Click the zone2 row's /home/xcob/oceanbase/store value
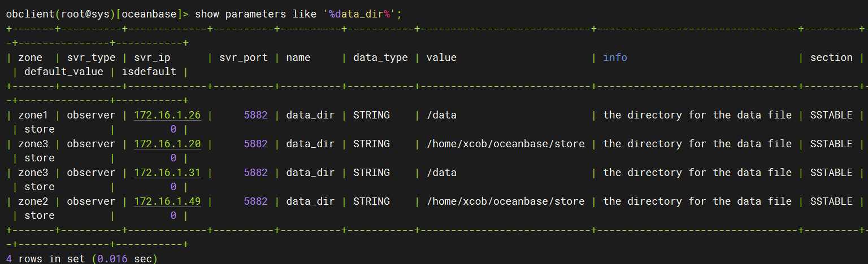Image resolution: width=868 pixels, height=264 pixels. point(505,201)
